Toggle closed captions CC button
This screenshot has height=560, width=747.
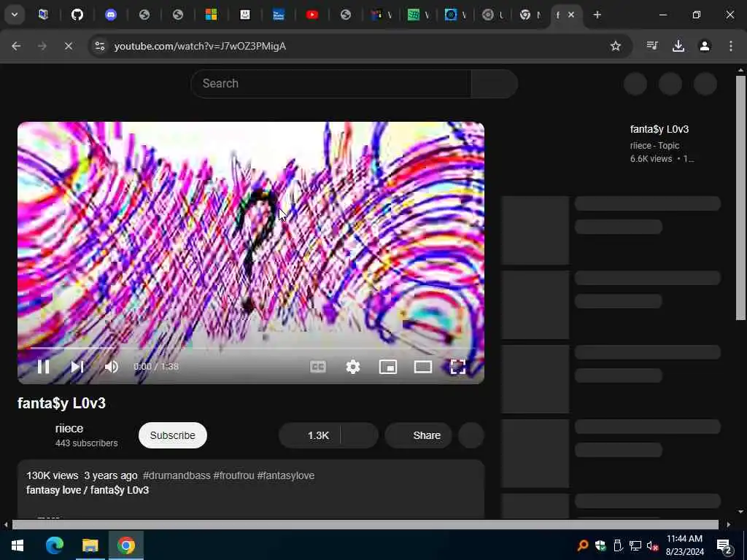pyautogui.click(x=318, y=367)
